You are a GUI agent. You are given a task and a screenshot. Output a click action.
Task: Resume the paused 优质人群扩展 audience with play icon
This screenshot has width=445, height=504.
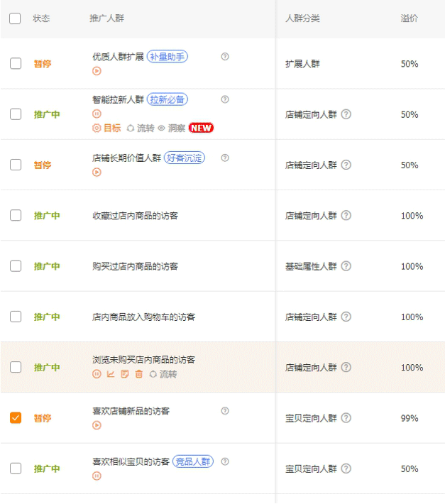point(97,70)
